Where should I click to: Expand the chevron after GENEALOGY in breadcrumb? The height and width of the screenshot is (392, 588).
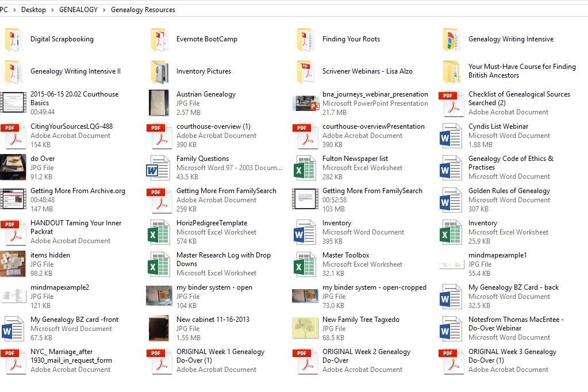[104, 10]
